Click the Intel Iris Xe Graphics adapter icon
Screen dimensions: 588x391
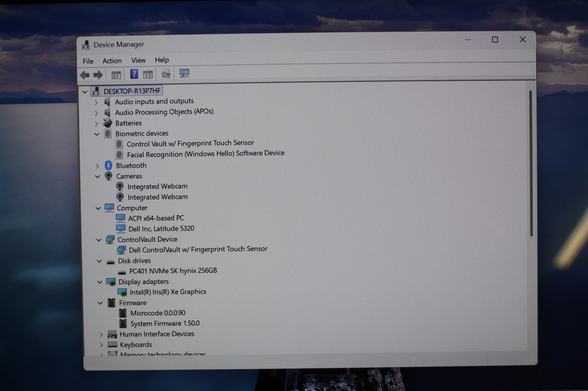tap(122, 292)
